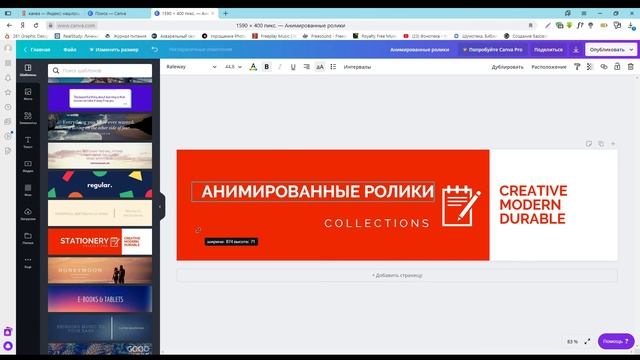640x360 pixels.
Task: Click the lock icon in the toolbar
Action: [617, 67]
